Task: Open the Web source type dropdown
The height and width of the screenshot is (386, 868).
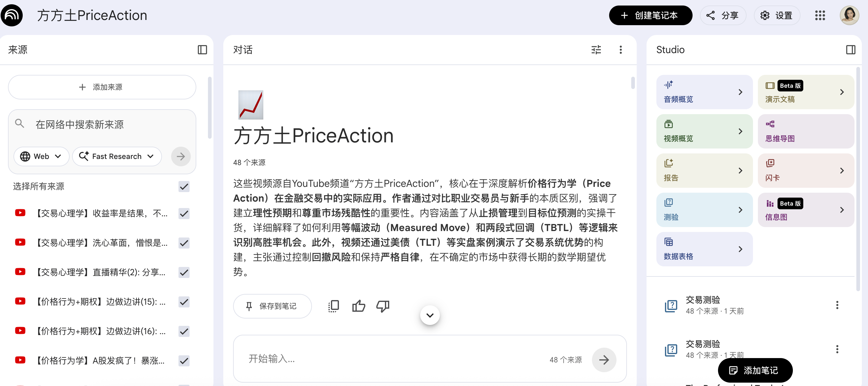Action: click(x=41, y=156)
